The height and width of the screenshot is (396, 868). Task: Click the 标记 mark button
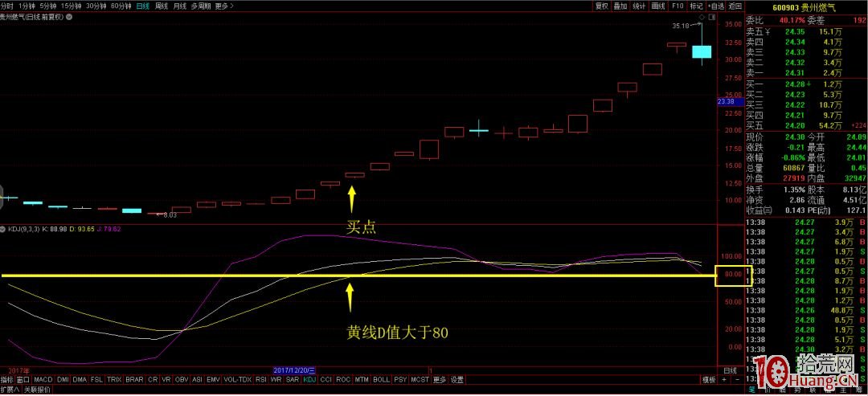(696, 6)
